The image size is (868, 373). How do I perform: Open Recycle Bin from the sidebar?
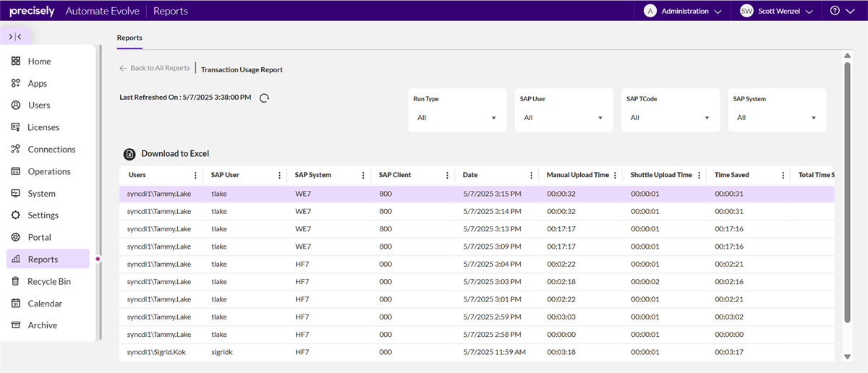(x=49, y=281)
